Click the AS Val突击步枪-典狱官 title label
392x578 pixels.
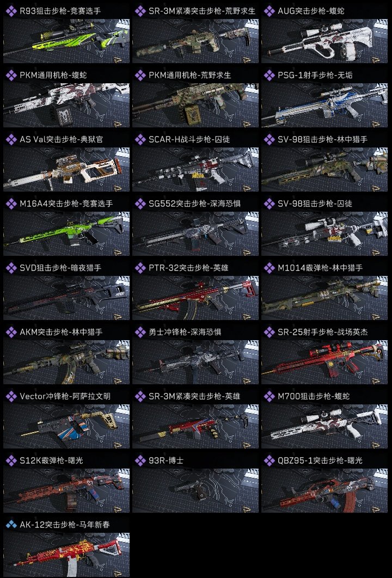coord(61,139)
